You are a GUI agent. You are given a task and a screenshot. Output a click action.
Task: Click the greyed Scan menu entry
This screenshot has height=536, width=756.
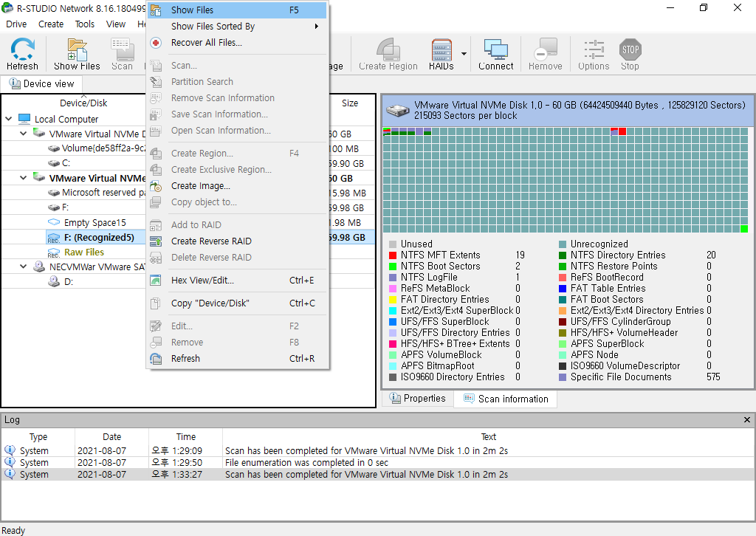click(238, 65)
